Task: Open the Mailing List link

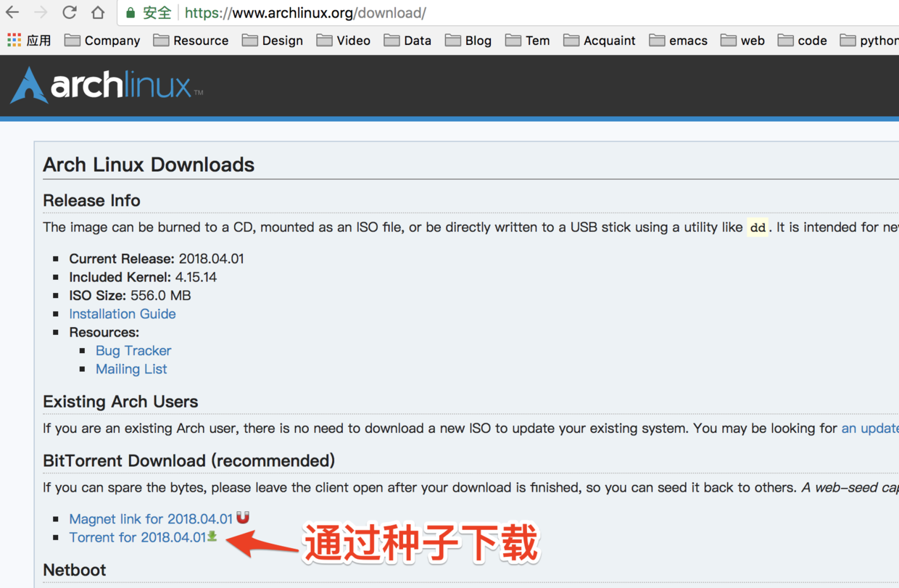Action: point(131,369)
